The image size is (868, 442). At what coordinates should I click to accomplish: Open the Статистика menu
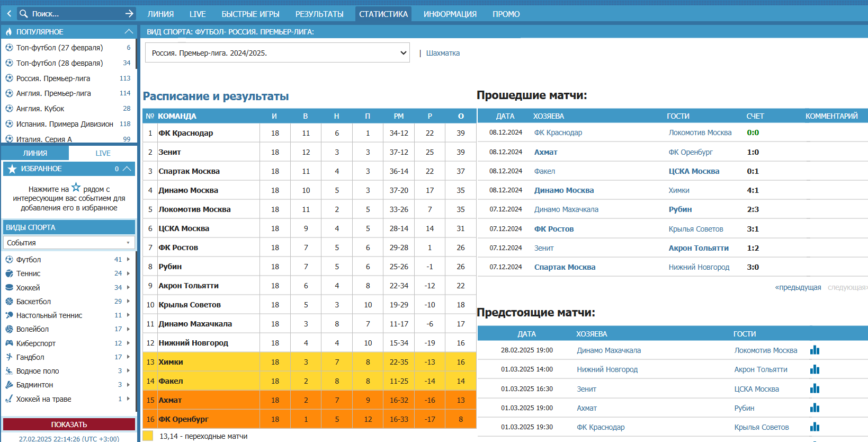383,14
